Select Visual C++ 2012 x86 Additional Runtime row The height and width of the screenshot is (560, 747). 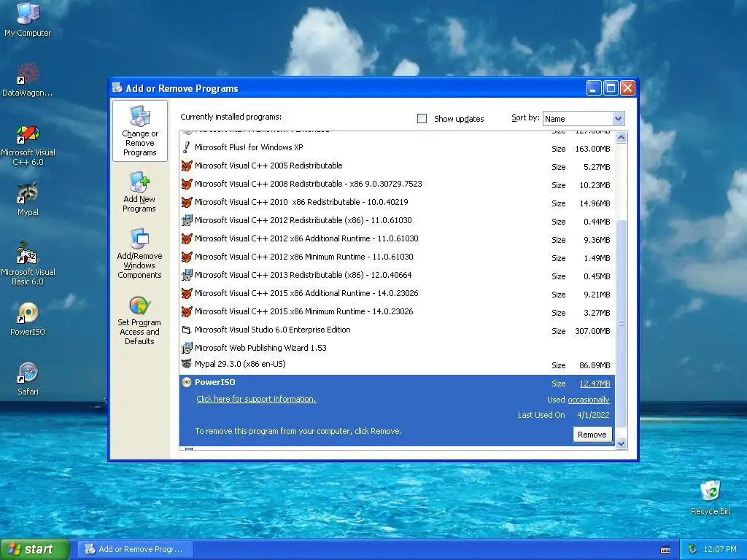[398, 238]
